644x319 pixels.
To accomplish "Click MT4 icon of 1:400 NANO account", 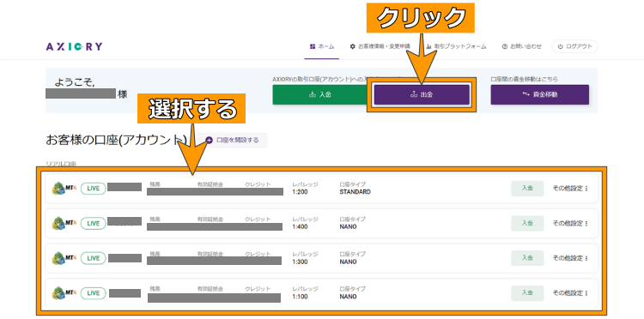I will (64, 224).
